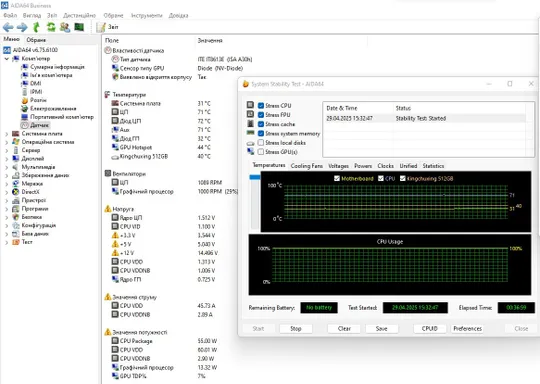This screenshot has width=540, height=384.
Task: Click the Звіт report icon in toolbar
Action: (101, 27)
